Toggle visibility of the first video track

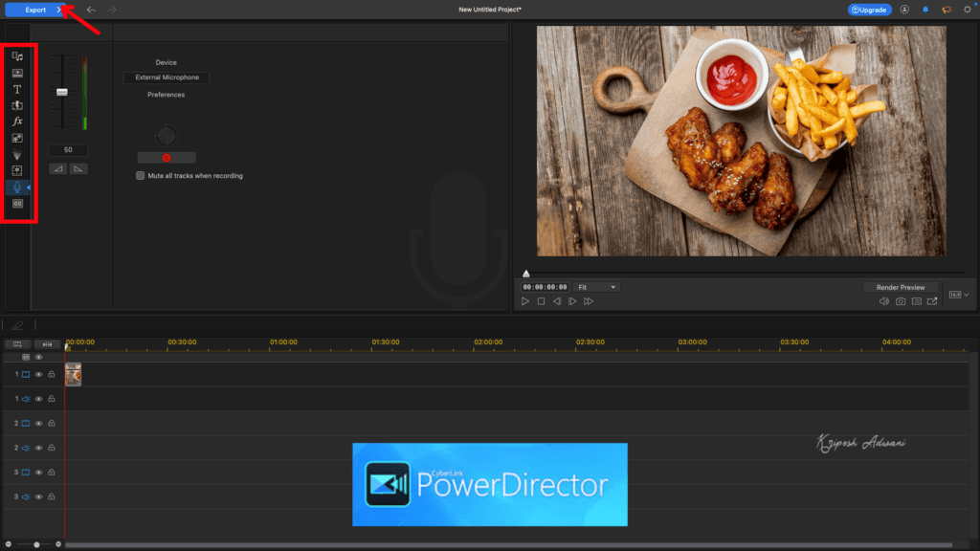[38, 374]
